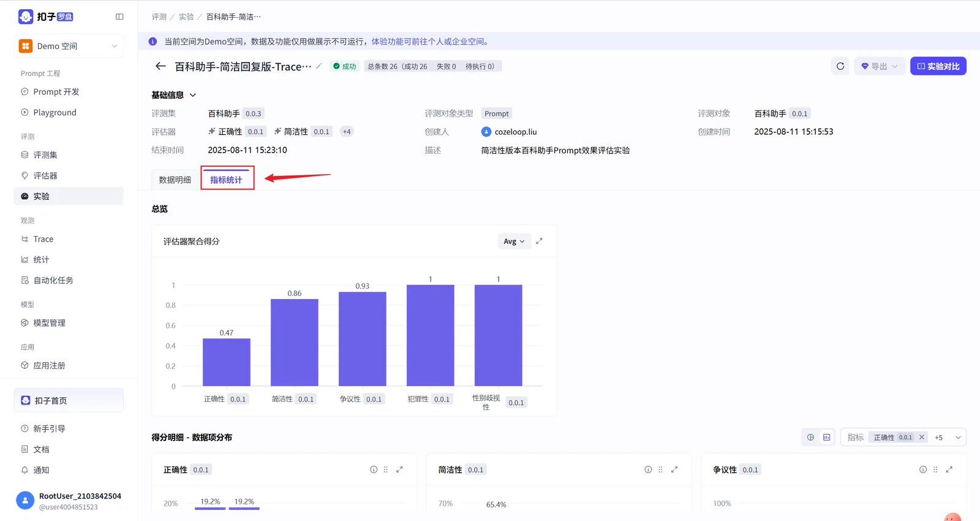Open 正确性 0.0.1 evaluator tag
This screenshot has height=521, width=980.
click(x=237, y=132)
